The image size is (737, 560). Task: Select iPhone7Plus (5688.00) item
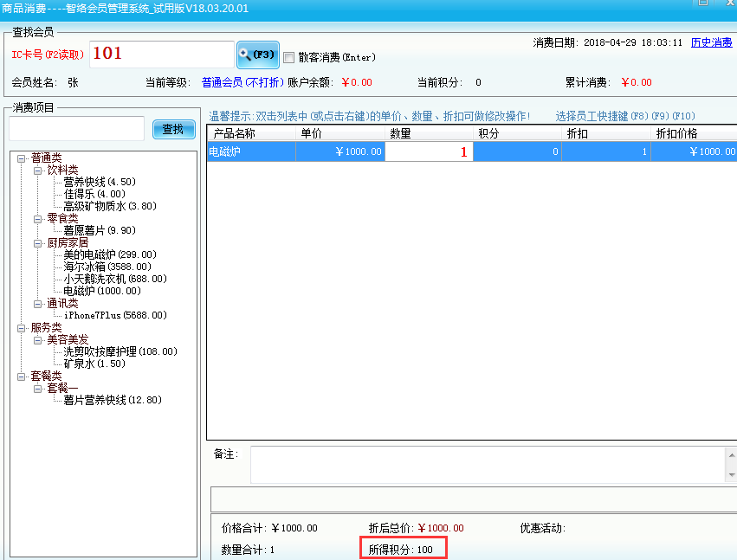click(x=115, y=315)
